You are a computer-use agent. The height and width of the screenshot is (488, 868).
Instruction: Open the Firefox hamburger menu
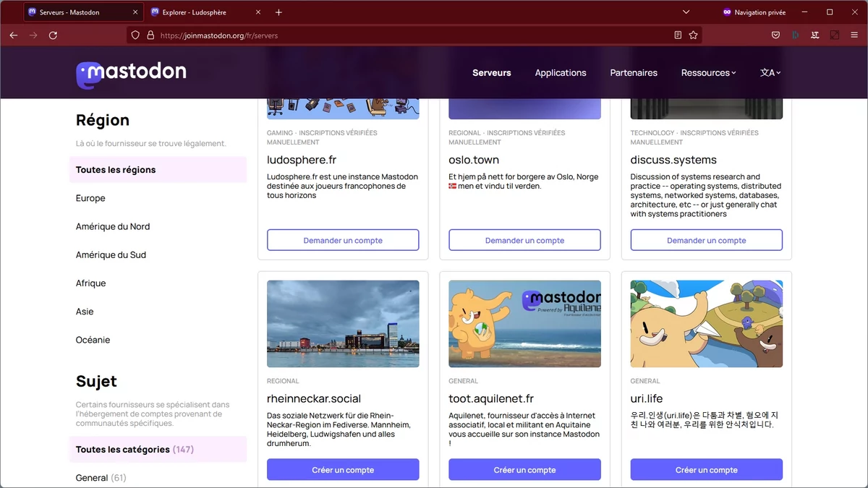tap(854, 35)
